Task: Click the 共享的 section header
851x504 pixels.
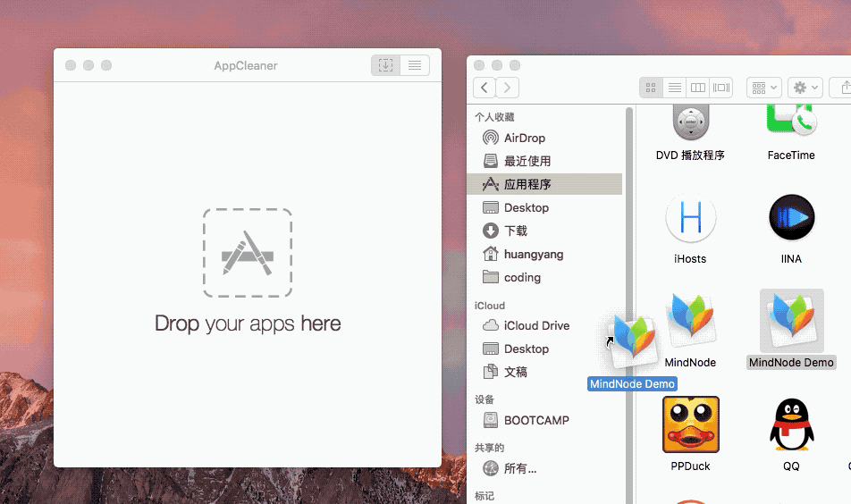Action: coord(489,448)
